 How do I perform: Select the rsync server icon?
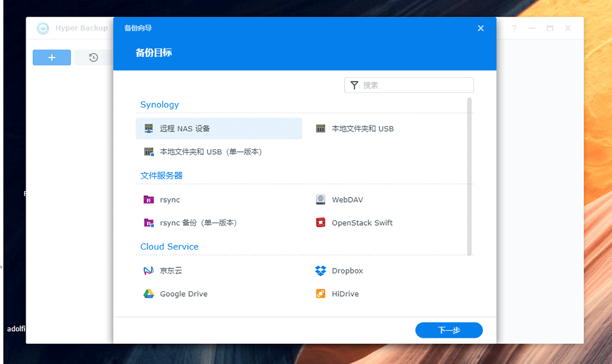[149, 200]
